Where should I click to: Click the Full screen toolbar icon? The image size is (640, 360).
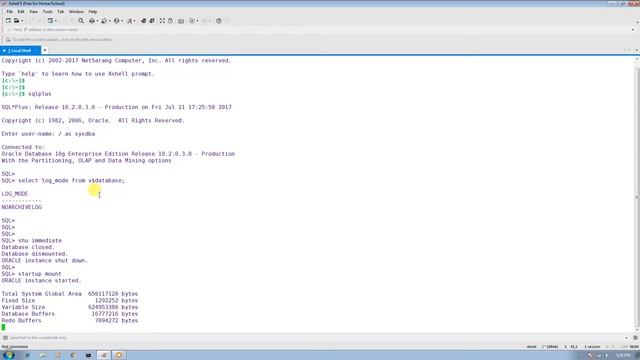point(162,20)
